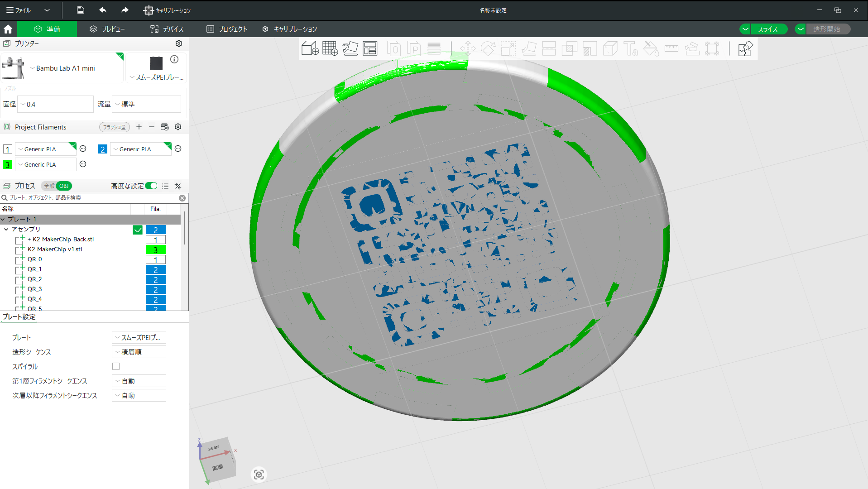This screenshot has height=489, width=868.
Task: Open the Mesh boolean tool
Action: [569, 48]
